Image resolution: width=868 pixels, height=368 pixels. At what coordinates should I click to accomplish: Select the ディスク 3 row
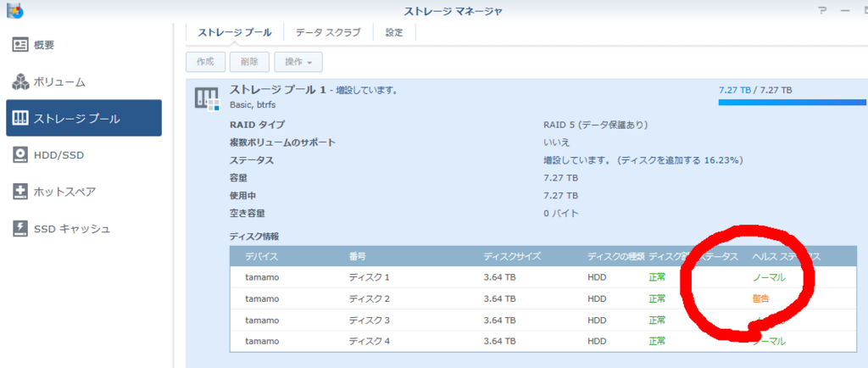click(543, 320)
